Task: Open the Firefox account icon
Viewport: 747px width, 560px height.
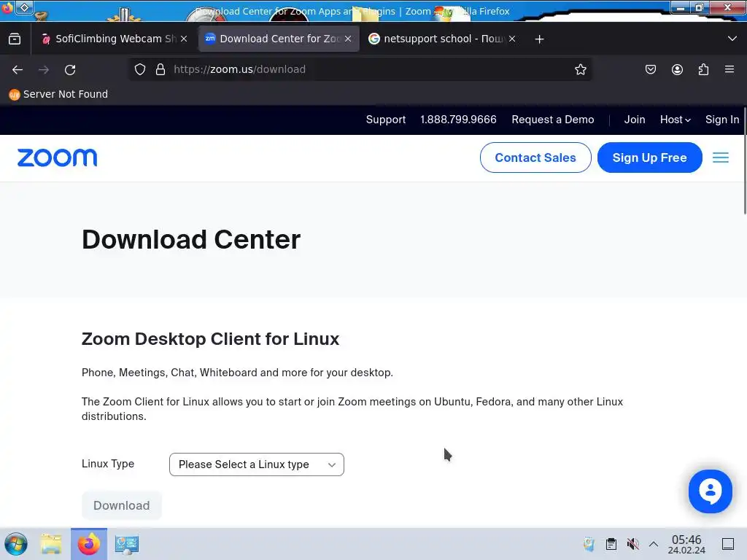Action: (x=677, y=69)
